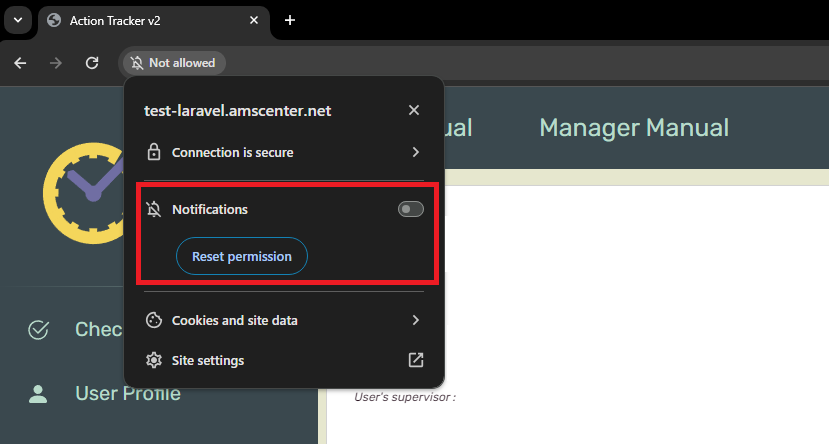Reload the page with refresh icon
This screenshot has width=829, height=444.
click(x=92, y=63)
